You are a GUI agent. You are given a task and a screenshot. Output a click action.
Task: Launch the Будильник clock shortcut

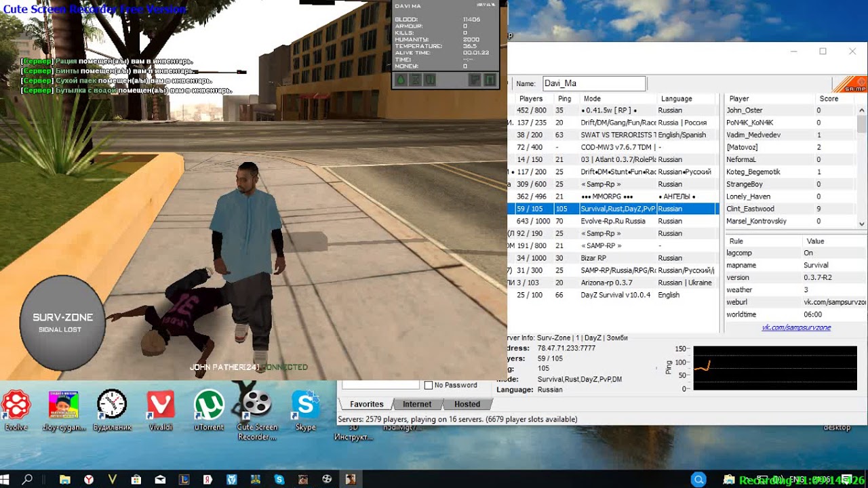point(112,410)
